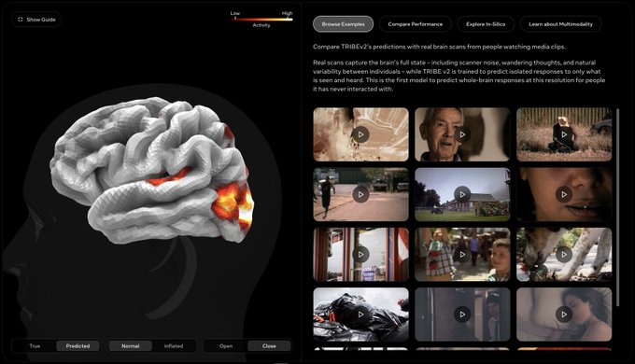Select the Predicted brain activity toggle

[78, 345]
